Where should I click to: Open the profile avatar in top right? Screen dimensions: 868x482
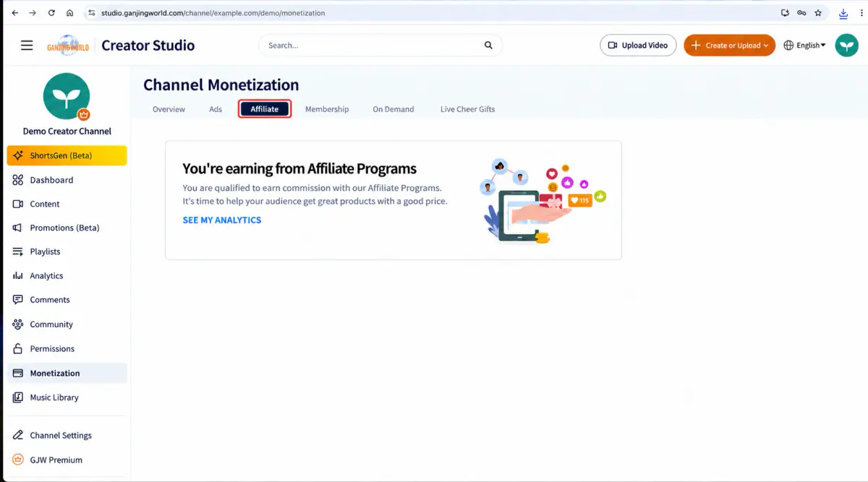pos(847,45)
